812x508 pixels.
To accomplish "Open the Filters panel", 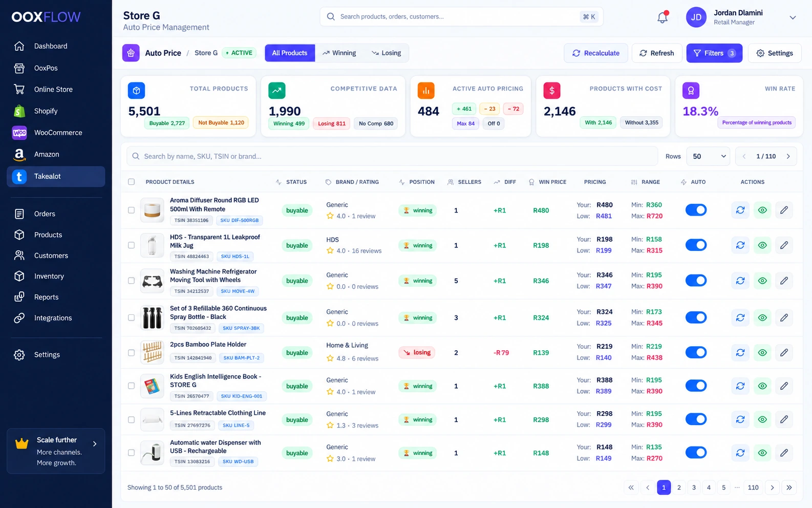I will point(714,53).
